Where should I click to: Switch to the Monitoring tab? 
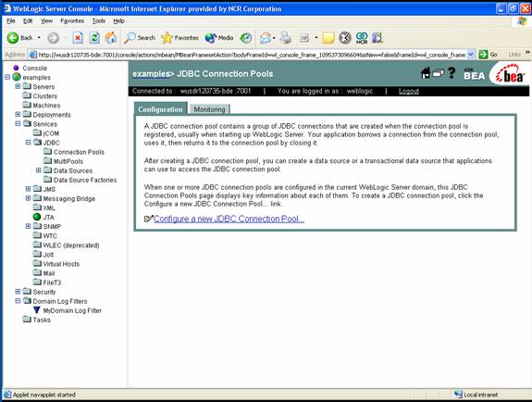(209, 109)
